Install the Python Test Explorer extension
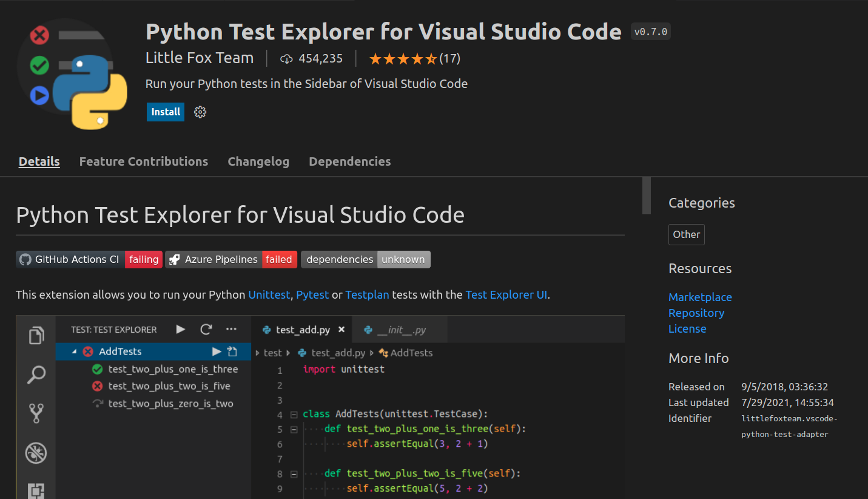This screenshot has width=868, height=499. point(166,112)
